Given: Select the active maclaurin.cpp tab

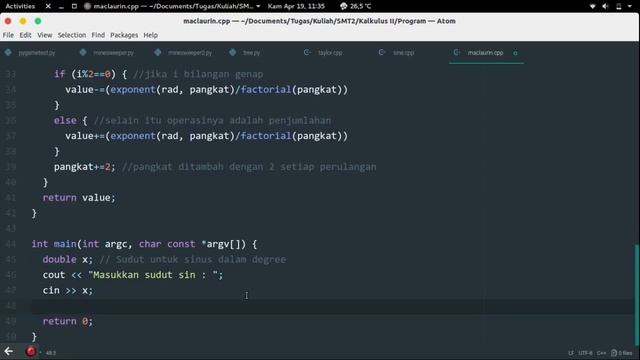Looking at the screenshot, I should point(485,53).
